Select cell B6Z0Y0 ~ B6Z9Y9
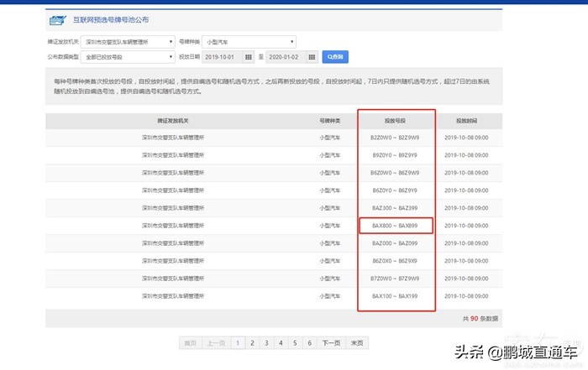 (395, 190)
